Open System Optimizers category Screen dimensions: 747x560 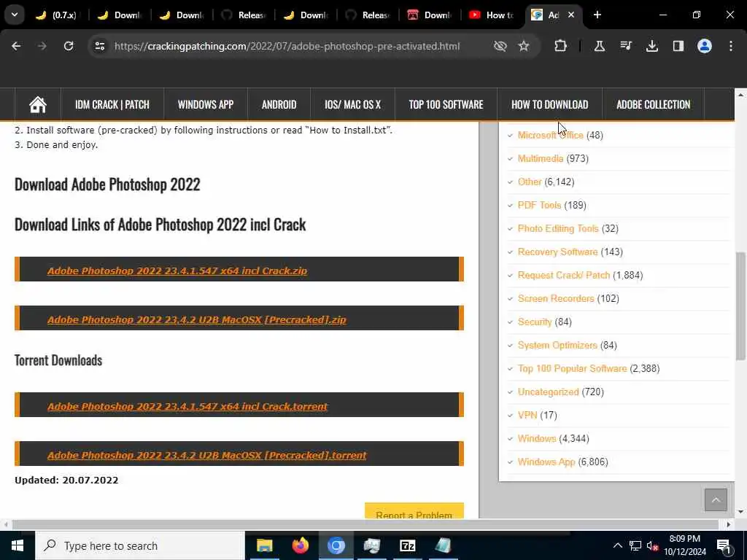pos(557,345)
